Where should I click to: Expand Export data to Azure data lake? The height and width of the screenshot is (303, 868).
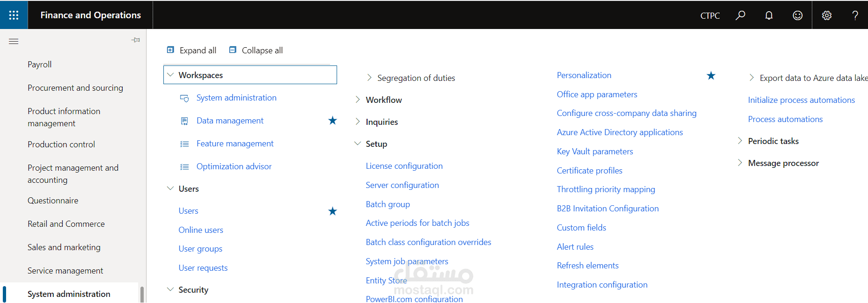click(x=751, y=78)
